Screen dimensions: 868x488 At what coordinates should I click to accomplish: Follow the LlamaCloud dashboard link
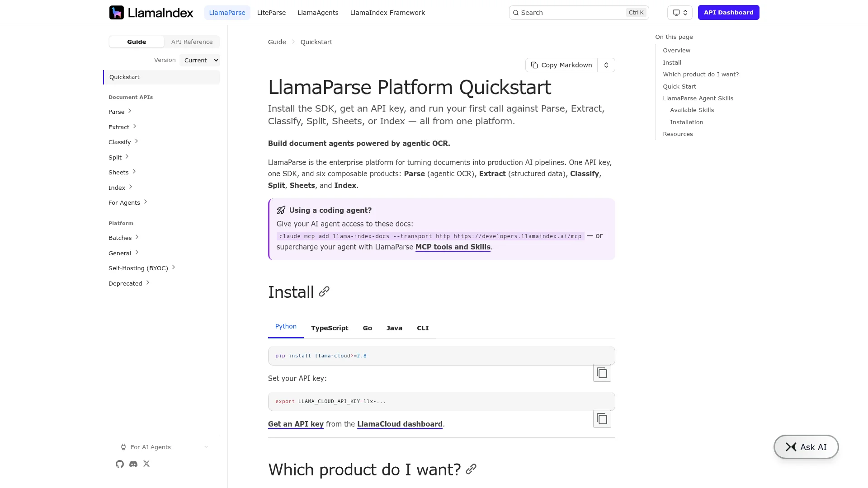[x=400, y=424]
